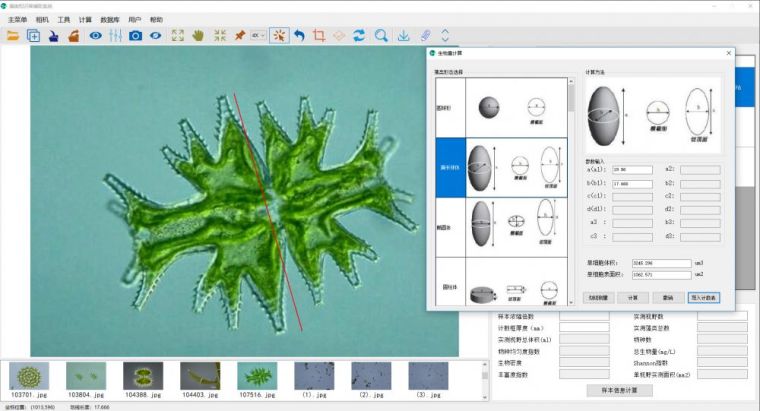The width and height of the screenshot is (760, 411).
Task: Click the 计算 button in dialog
Action: tap(633, 297)
